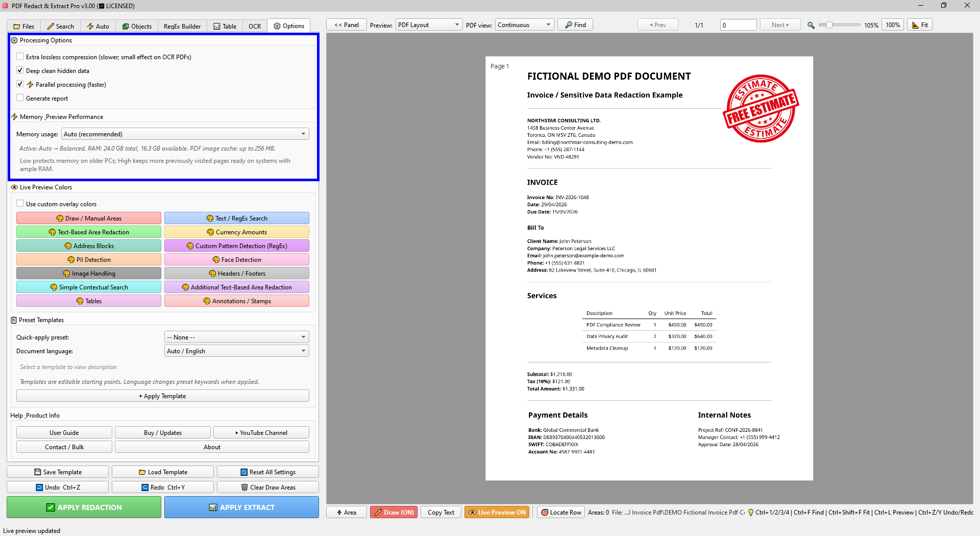980x536 pixels.
Task: Adjust the zoom slider handle
Action: [829, 25]
